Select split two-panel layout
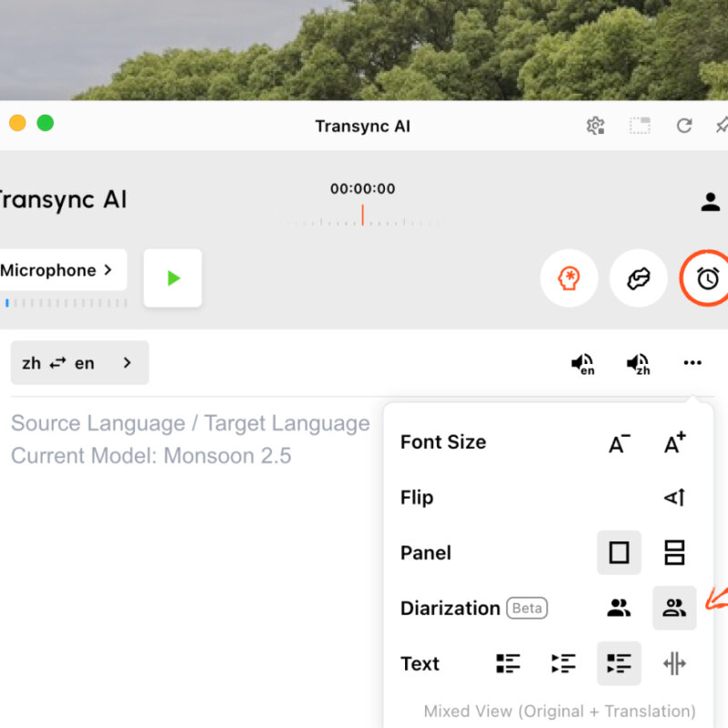 click(674, 552)
